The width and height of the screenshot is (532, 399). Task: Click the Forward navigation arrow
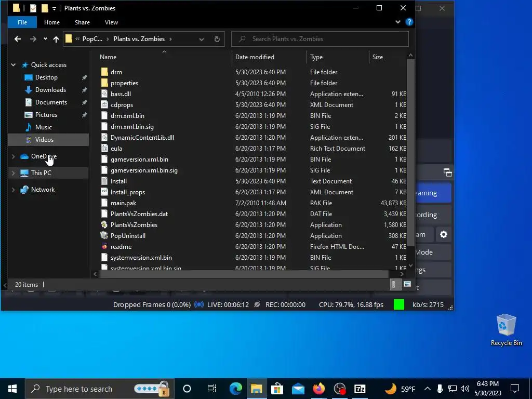point(33,39)
